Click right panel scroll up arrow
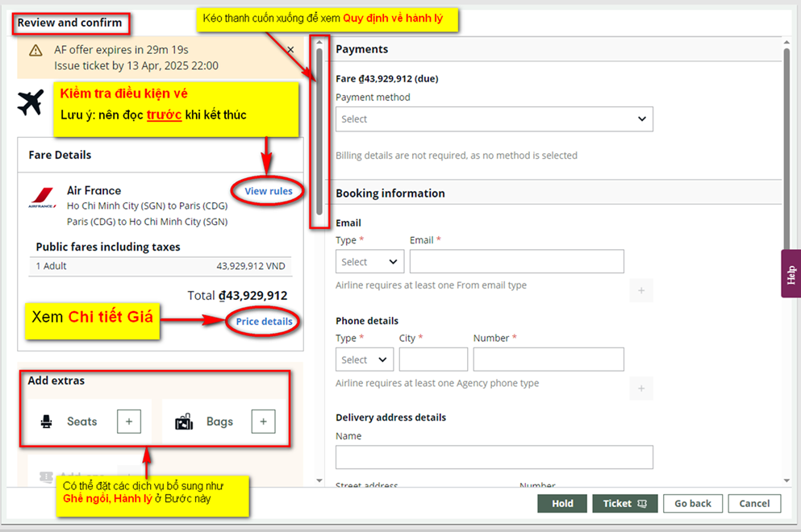 (786, 43)
